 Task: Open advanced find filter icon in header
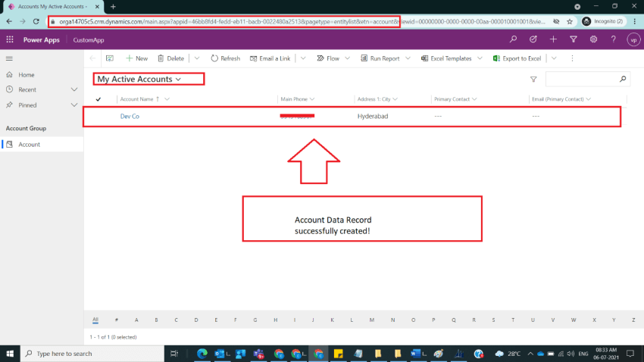point(574,39)
